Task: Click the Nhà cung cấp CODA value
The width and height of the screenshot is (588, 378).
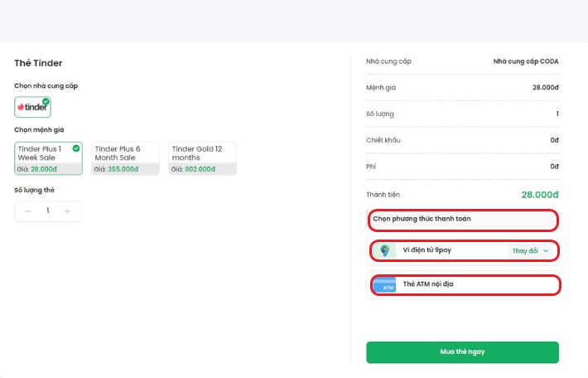Action: point(526,61)
